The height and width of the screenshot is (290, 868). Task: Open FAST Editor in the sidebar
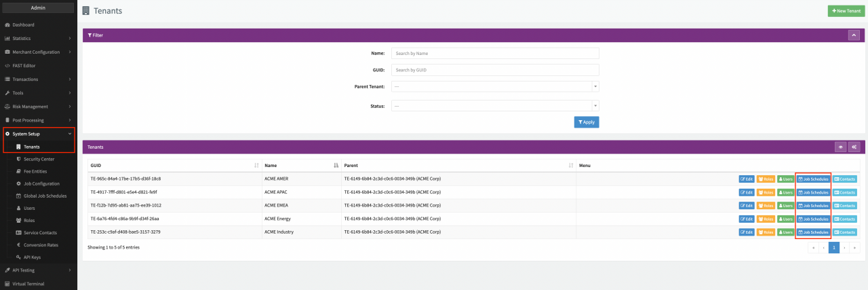pos(24,66)
